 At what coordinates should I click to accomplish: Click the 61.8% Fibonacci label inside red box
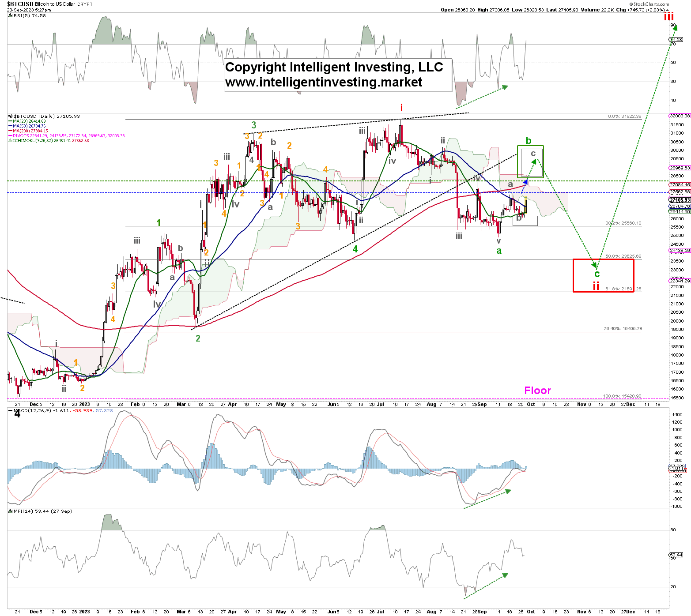tap(623, 289)
